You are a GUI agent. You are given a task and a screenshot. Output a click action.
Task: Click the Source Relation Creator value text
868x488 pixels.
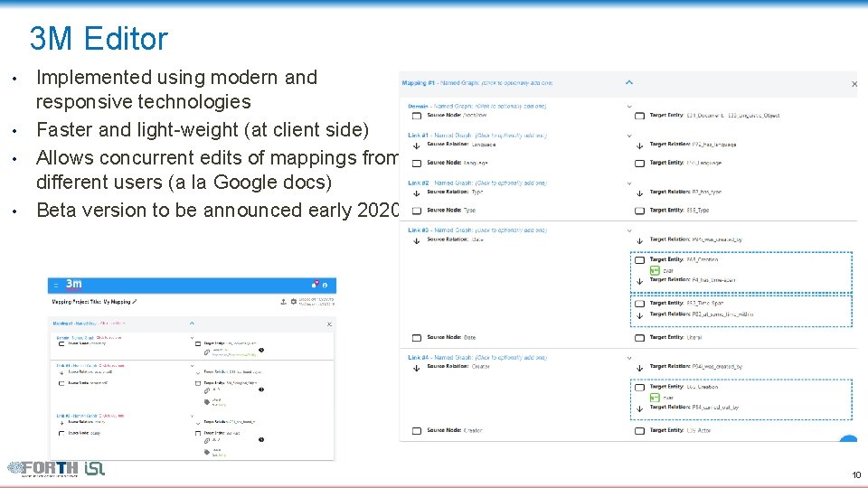point(480,366)
